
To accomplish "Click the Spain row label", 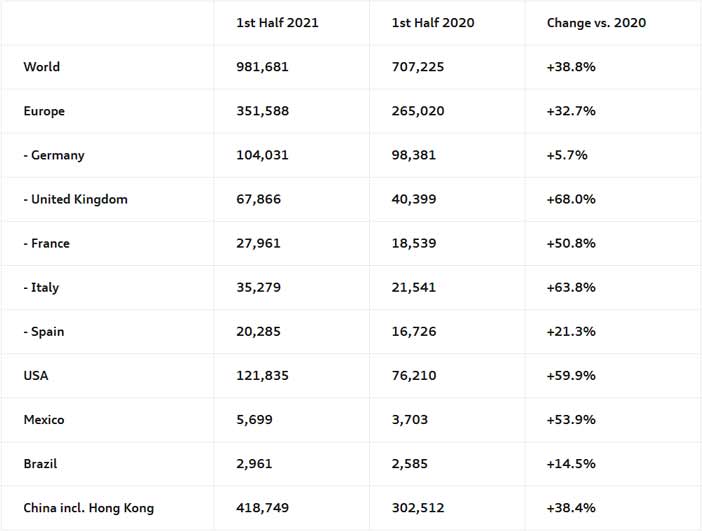I will coord(44,331).
